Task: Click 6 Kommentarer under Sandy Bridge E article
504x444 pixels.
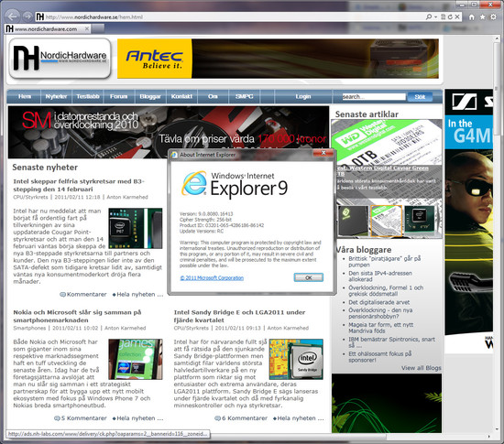Action: (241, 418)
